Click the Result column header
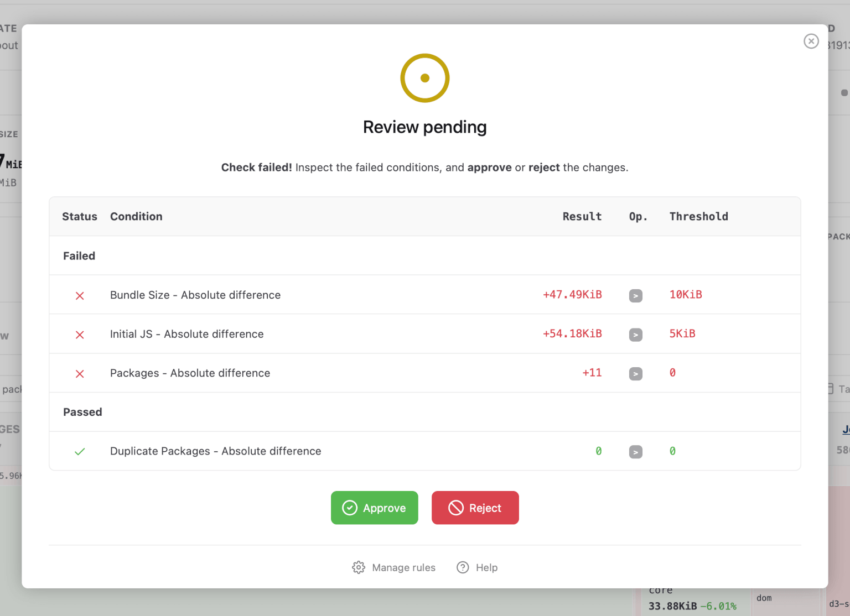 [x=582, y=217]
